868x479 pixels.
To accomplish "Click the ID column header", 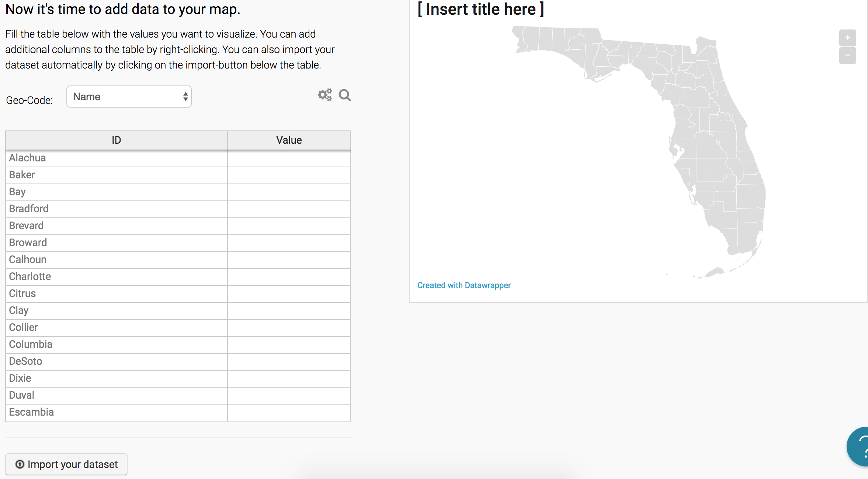I will coord(116,140).
